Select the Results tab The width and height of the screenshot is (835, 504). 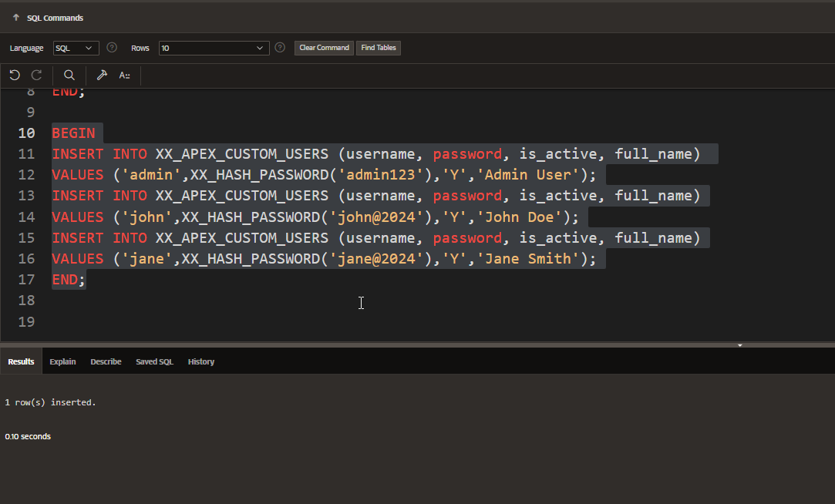22,361
